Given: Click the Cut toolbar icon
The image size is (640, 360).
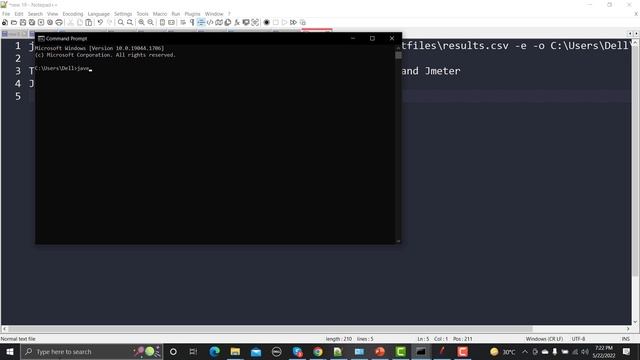Looking at the screenshot, I should pyautogui.click(x=71, y=22).
